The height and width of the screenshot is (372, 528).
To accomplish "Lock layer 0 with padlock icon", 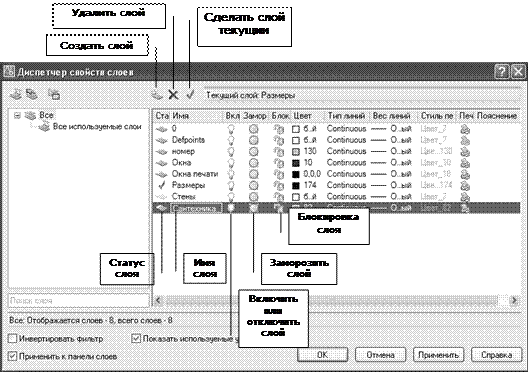I will (279, 129).
